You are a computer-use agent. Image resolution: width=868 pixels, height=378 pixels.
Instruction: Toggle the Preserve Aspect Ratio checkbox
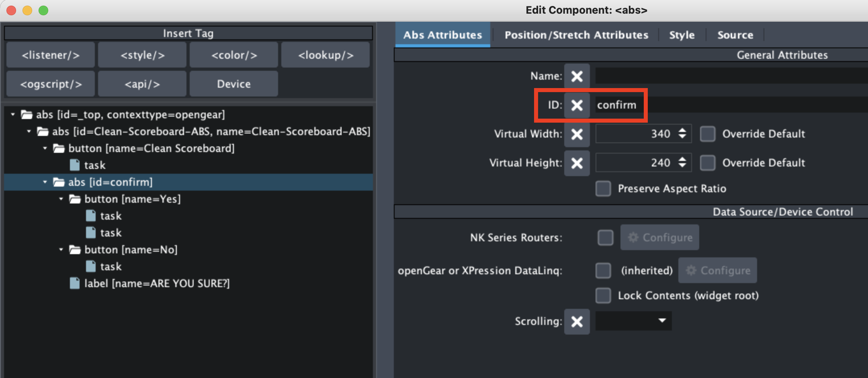(x=603, y=189)
